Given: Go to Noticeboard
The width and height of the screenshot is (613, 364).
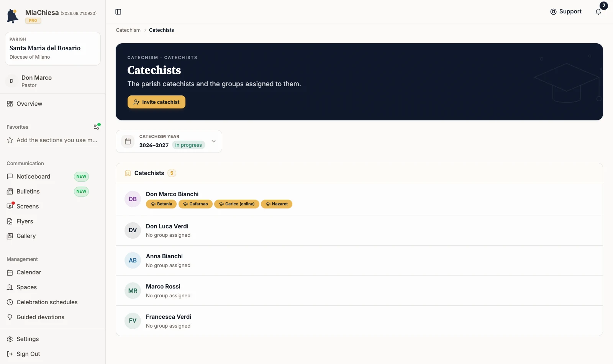Looking at the screenshot, I should tap(53, 177).
